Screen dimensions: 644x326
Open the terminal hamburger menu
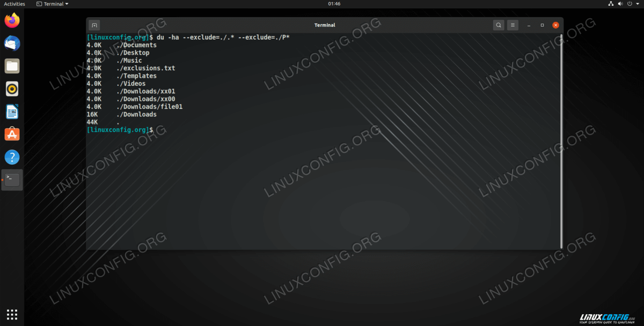(x=513, y=25)
